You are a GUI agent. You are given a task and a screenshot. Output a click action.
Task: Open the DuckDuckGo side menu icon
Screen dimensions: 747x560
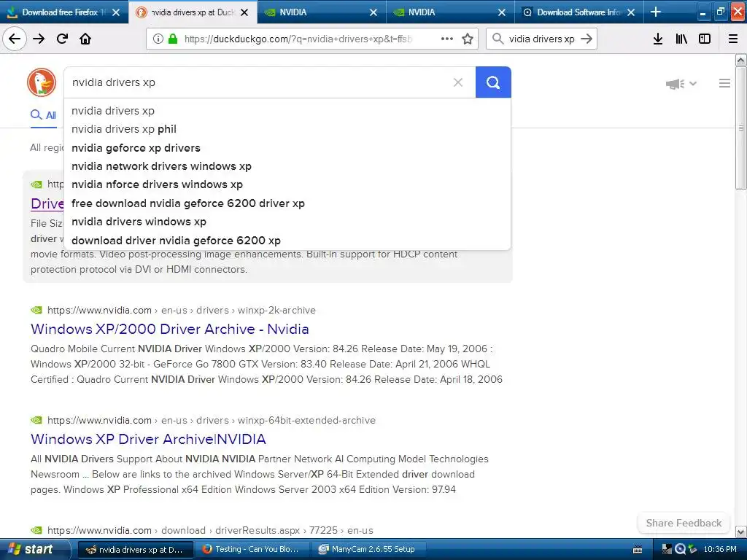pyautogui.click(x=724, y=83)
